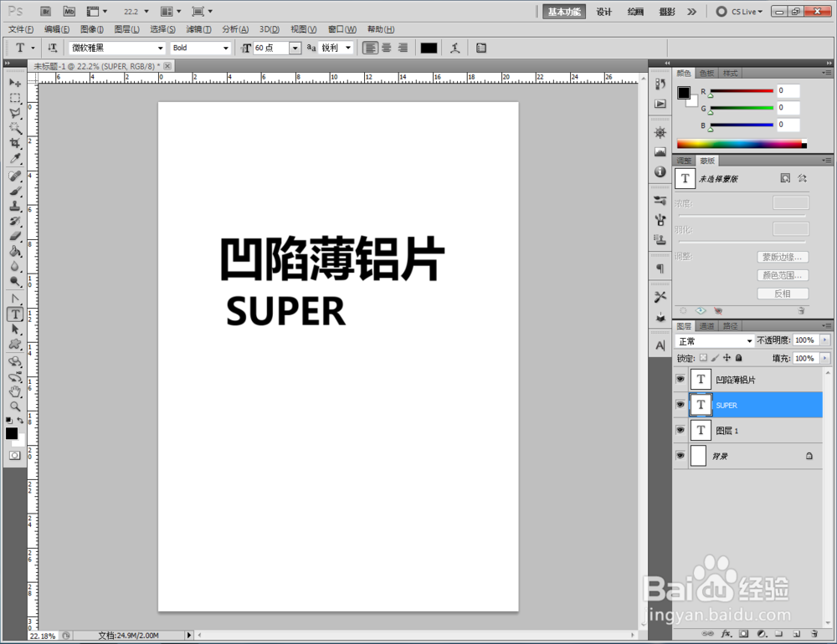
Task: Switch to 绘画 workspace
Action: coord(635,12)
